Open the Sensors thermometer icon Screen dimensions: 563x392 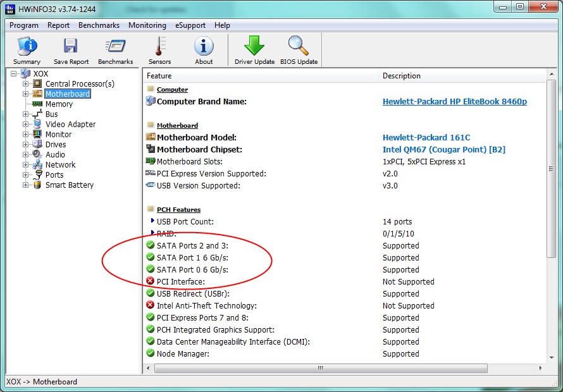tap(159, 46)
